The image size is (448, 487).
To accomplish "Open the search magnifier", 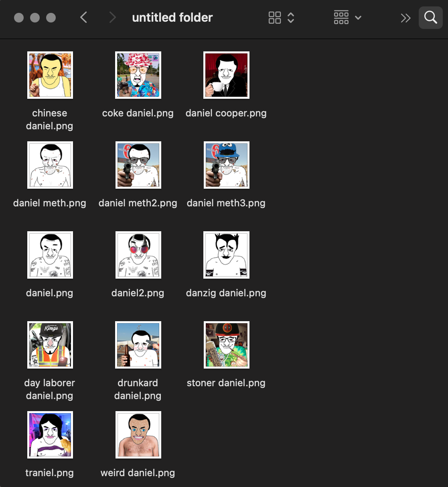I will [431, 18].
